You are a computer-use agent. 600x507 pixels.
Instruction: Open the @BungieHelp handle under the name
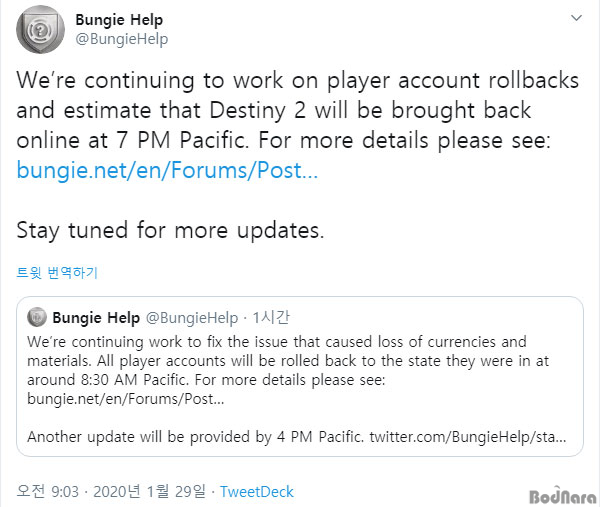[x=121, y=39]
